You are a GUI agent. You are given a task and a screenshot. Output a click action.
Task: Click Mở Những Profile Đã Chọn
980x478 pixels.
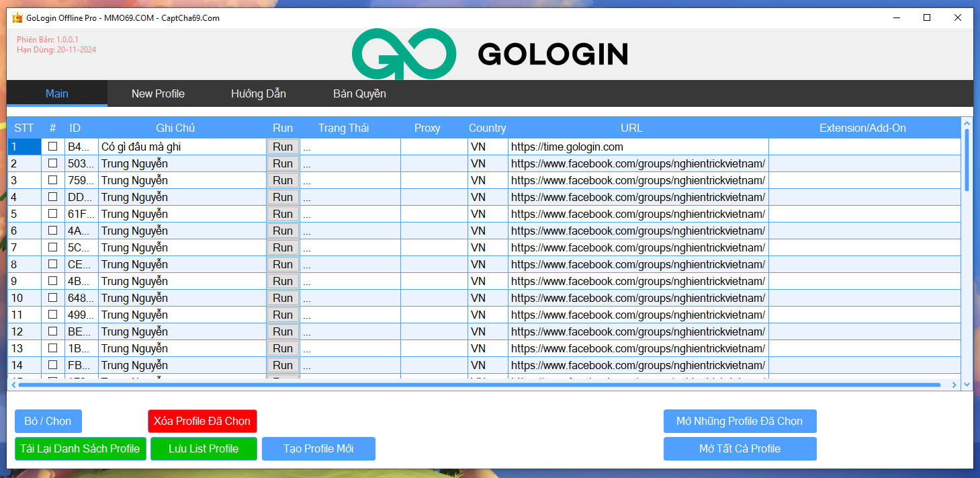740,421
